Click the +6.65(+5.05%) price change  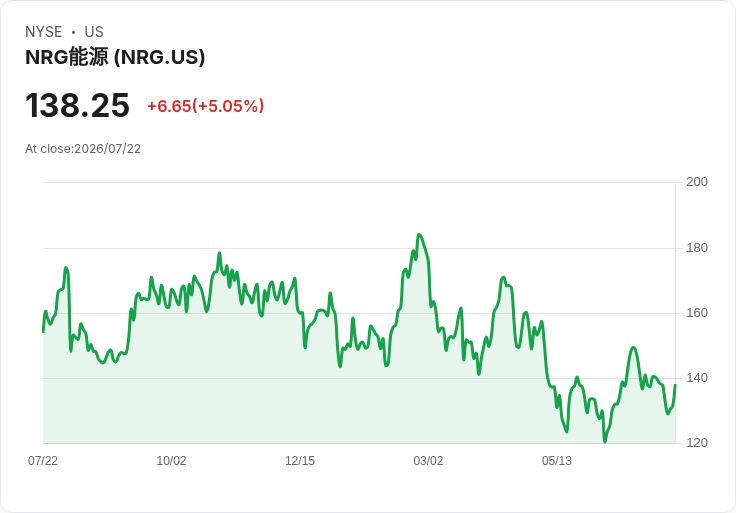click(206, 106)
